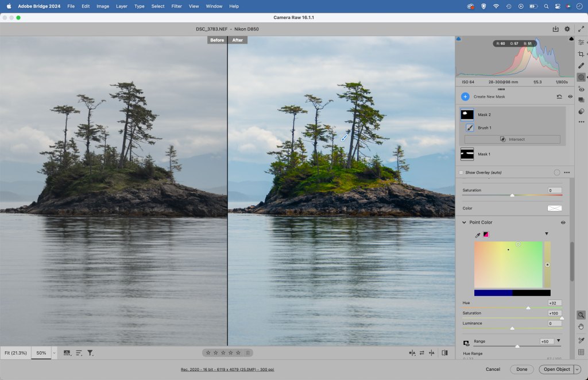The height and width of the screenshot is (380, 588).
Task: Click the overlay color circle
Action: [x=557, y=172]
